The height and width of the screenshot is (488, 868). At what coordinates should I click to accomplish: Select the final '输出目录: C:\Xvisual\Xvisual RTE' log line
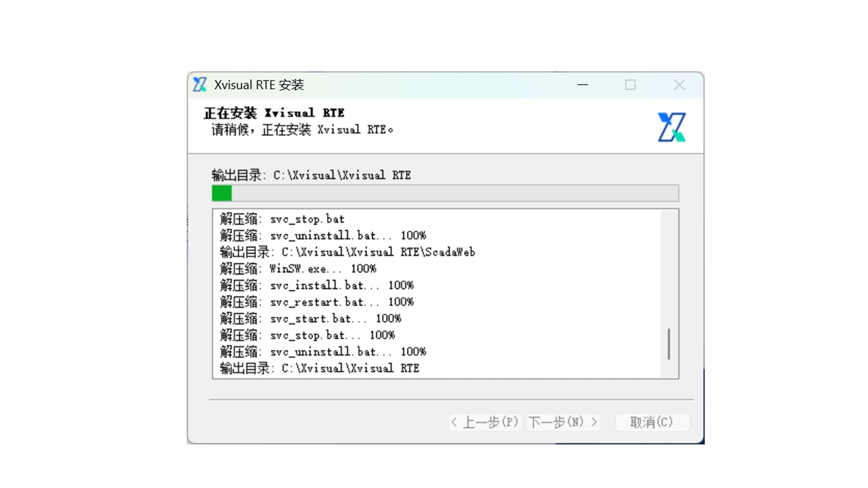(x=320, y=368)
